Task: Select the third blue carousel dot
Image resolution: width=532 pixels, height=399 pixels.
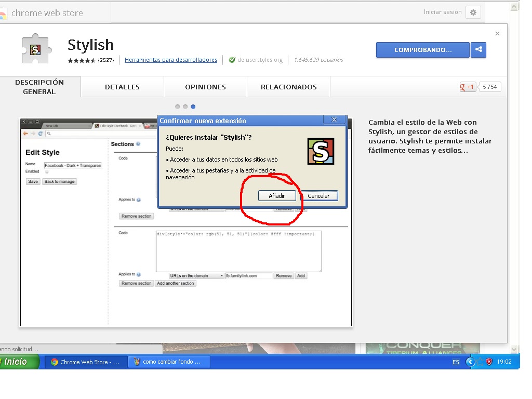Action: click(x=193, y=107)
